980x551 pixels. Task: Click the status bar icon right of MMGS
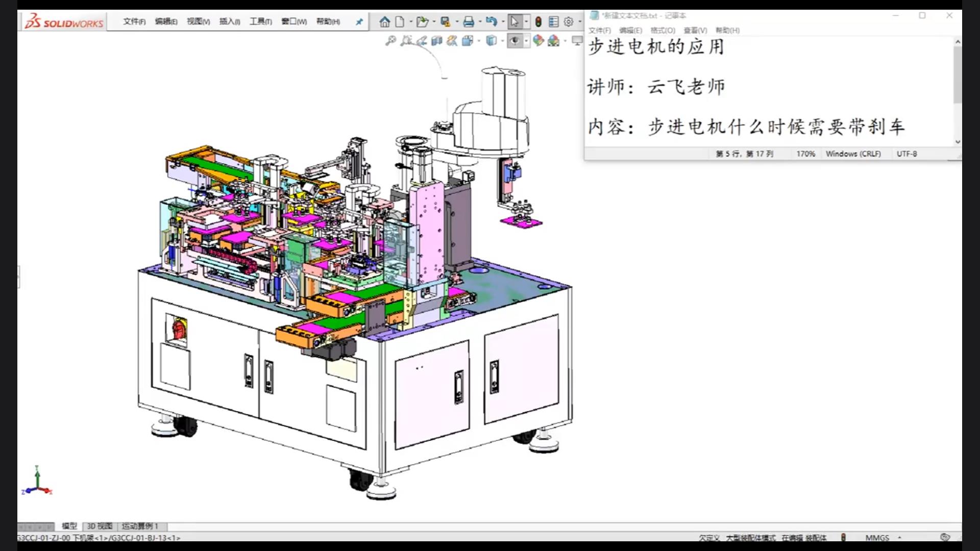(x=945, y=537)
